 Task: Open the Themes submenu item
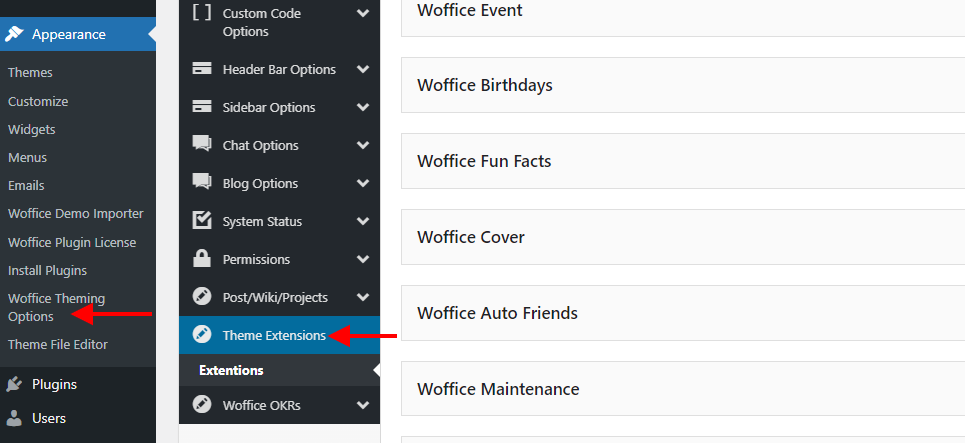point(30,73)
